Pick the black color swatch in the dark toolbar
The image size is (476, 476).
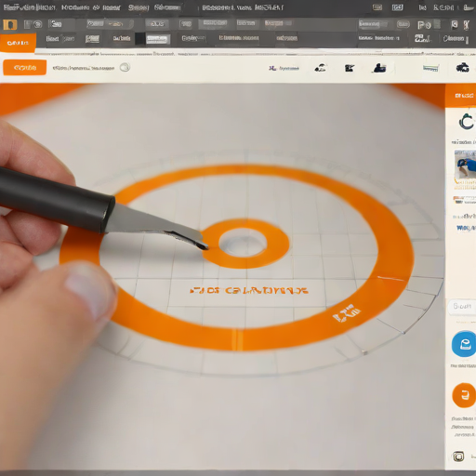140,39
